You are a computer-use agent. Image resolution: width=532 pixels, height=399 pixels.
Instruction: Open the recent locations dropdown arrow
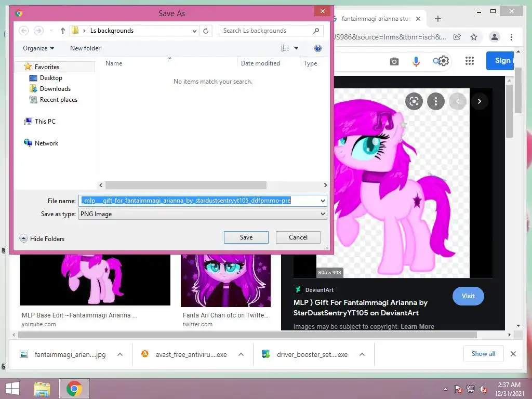51,31
